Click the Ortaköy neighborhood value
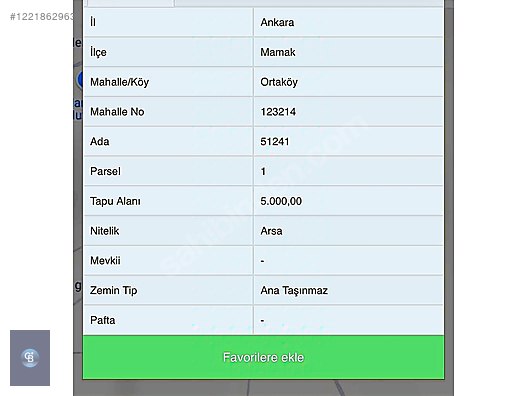 279,82
